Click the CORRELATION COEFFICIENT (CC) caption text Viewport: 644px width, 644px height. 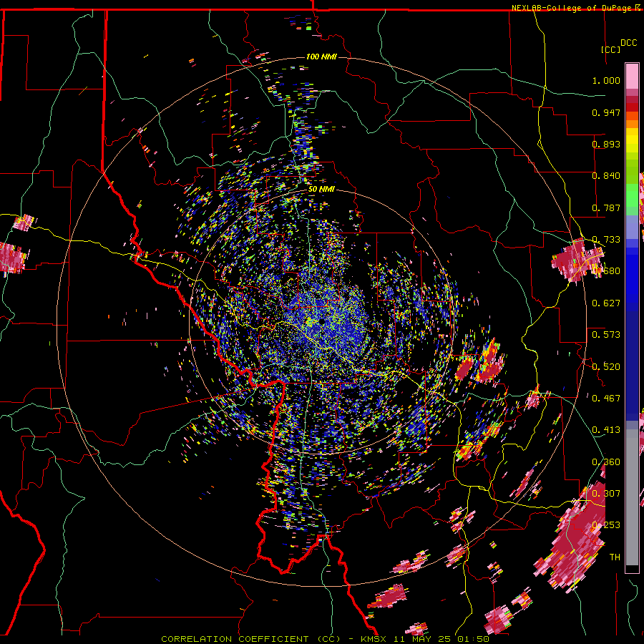click(x=251, y=639)
